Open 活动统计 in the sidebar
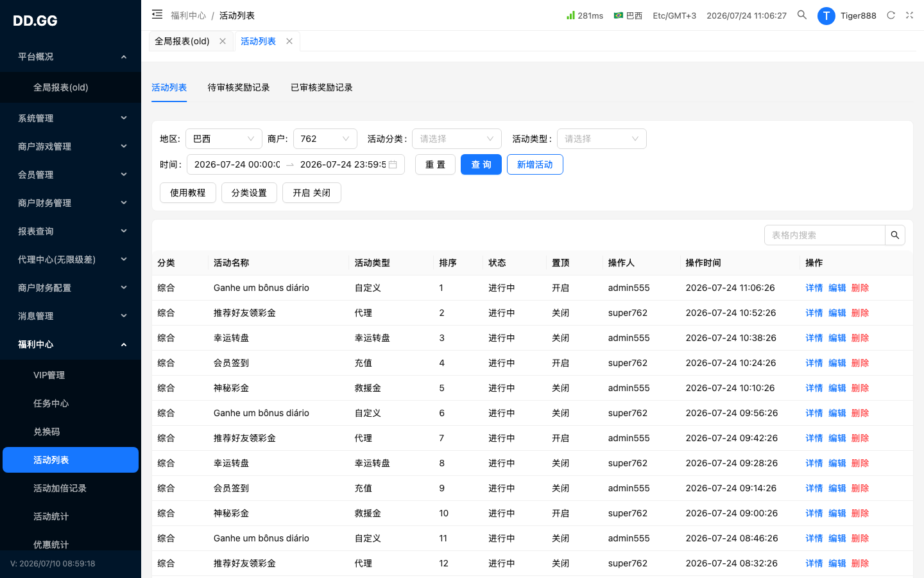The height and width of the screenshot is (578, 924). coord(71,516)
